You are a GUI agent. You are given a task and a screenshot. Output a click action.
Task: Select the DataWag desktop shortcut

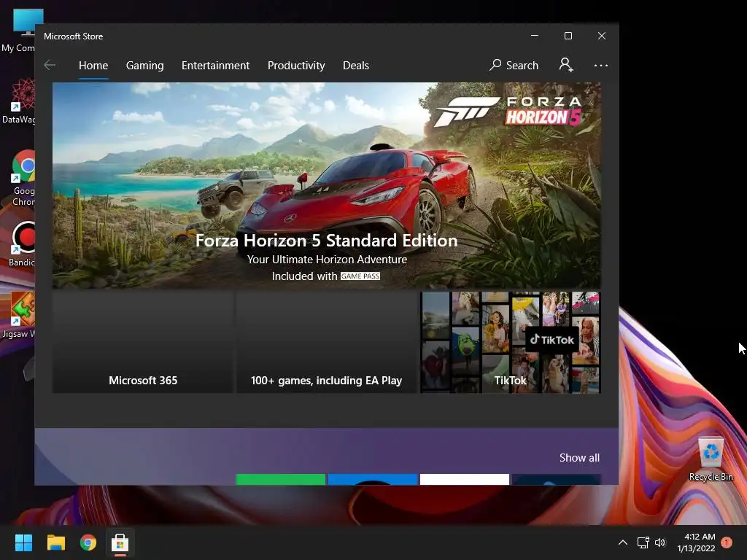pyautogui.click(x=19, y=101)
